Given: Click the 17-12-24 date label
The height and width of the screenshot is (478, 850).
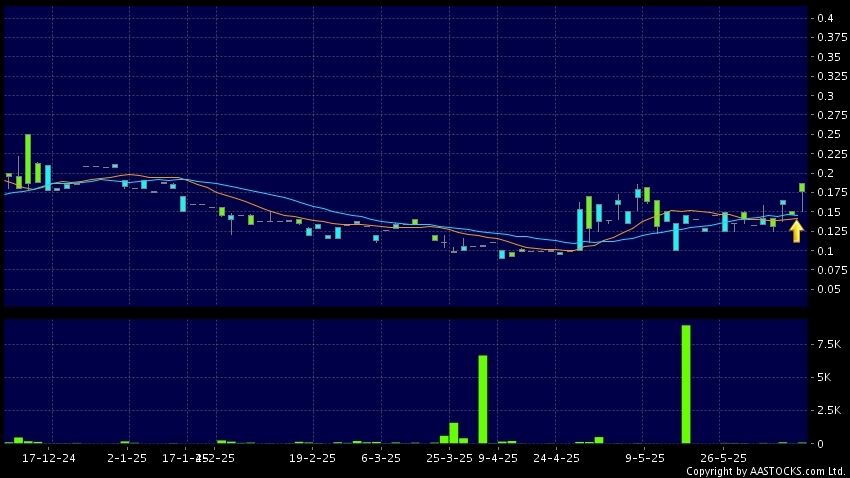Looking at the screenshot, I should (49, 458).
